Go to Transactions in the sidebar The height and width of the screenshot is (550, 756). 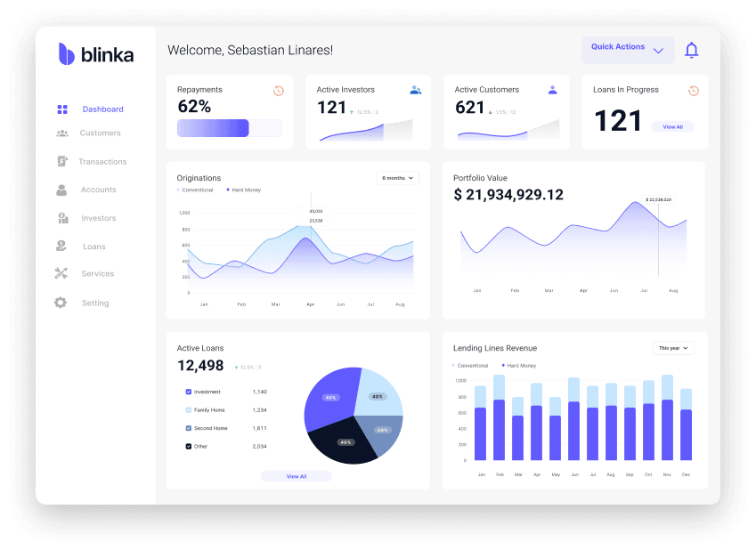(102, 162)
